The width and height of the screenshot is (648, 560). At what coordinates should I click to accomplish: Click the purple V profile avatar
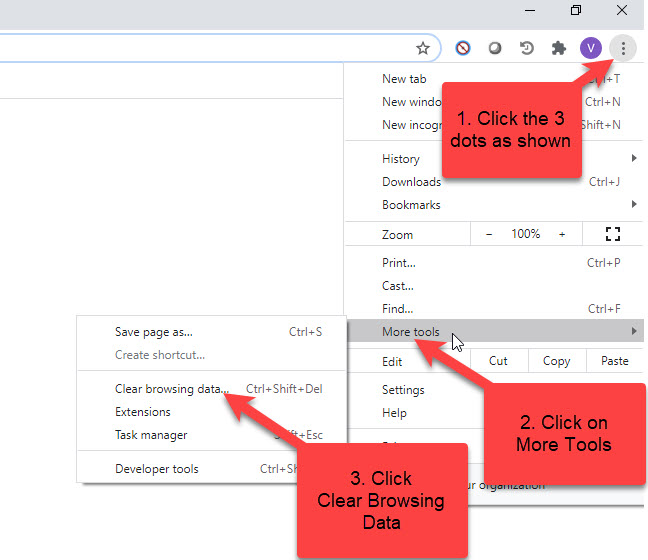click(x=590, y=48)
